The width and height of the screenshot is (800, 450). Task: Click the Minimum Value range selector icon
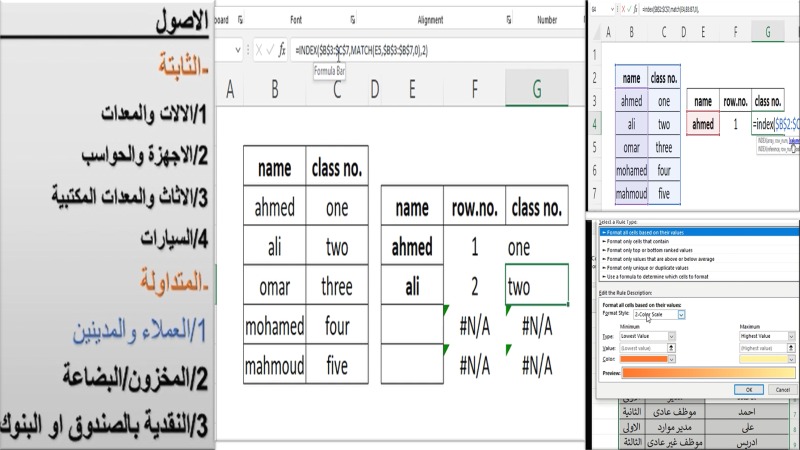(671, 347)
